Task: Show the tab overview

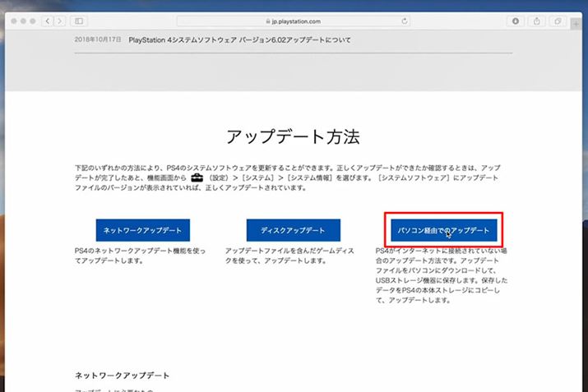Action: 558,20
